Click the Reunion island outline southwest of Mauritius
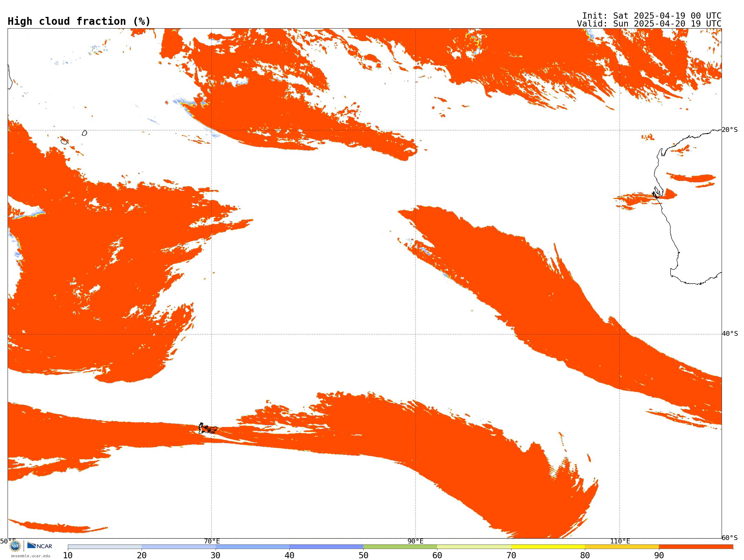The width and height of the screenshot is (744, 560). [x=64, y=141]
